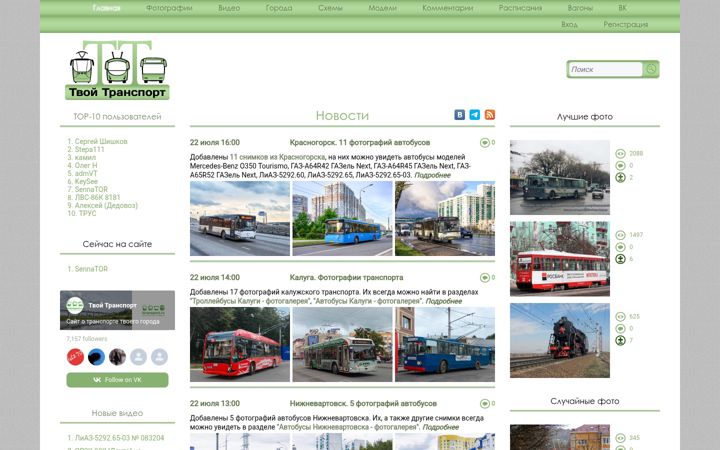Open the VK share icon in news header
The image size is (720, 450).
(x=460, y=114)
